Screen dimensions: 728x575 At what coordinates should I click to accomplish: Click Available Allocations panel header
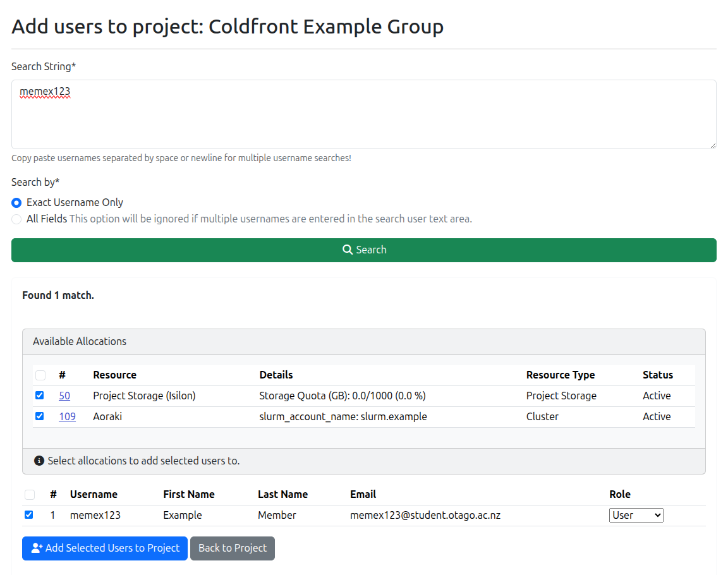coord(364,342)
